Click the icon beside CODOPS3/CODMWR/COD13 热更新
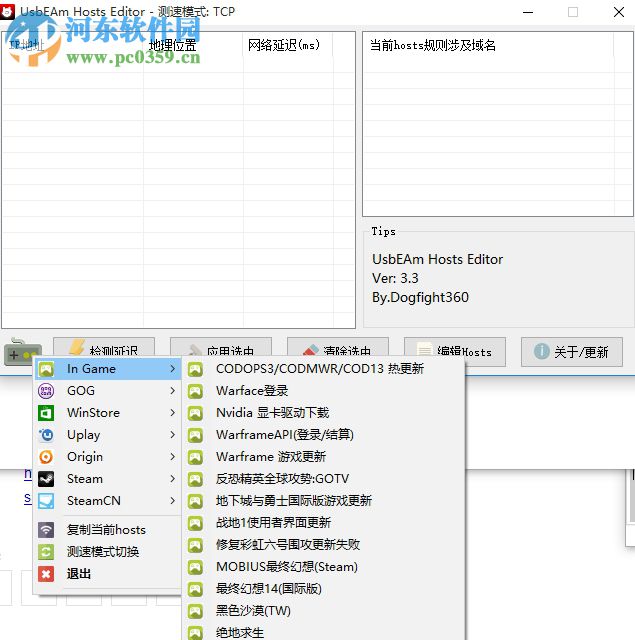The height and width of the screenshot is (640, 635). tap(195, 369)
